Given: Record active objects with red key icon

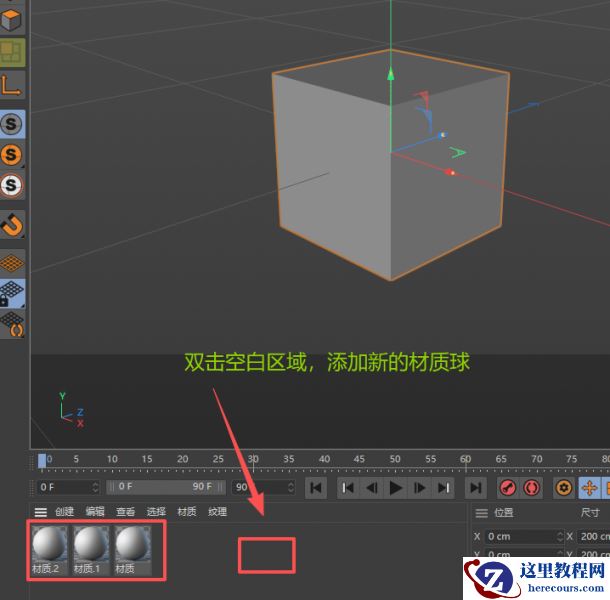Looking at the screenshot, I should coord(508,488).
